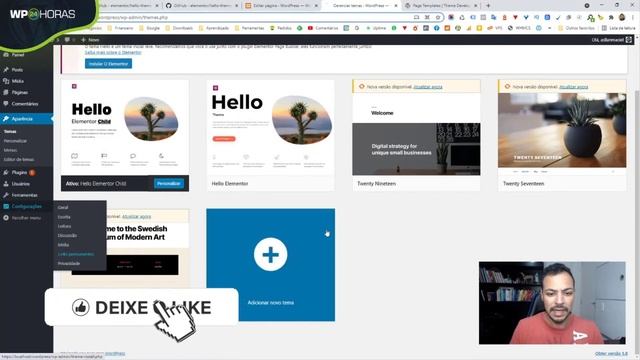The image size is (640, 360).
Task: Open the Comentarios bookmark
Action: pos(323,28)
